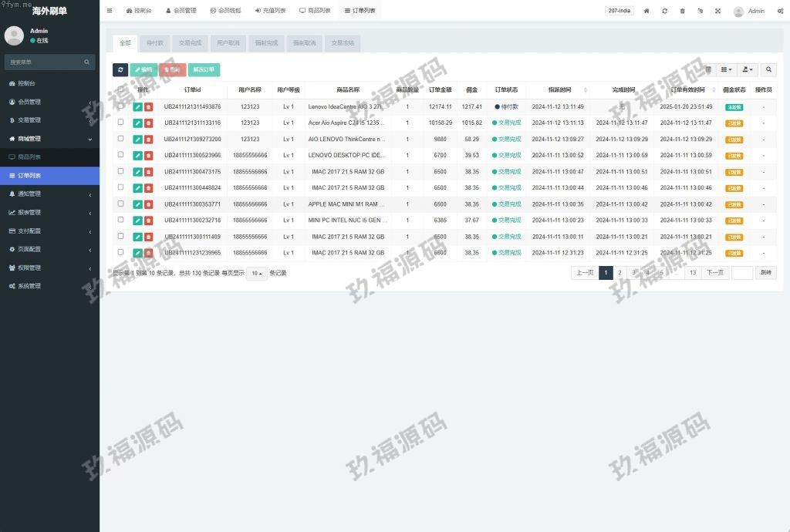Sort by the 完成时间 column header
Viewport: 790px width, 532px height.
point(613,90)
